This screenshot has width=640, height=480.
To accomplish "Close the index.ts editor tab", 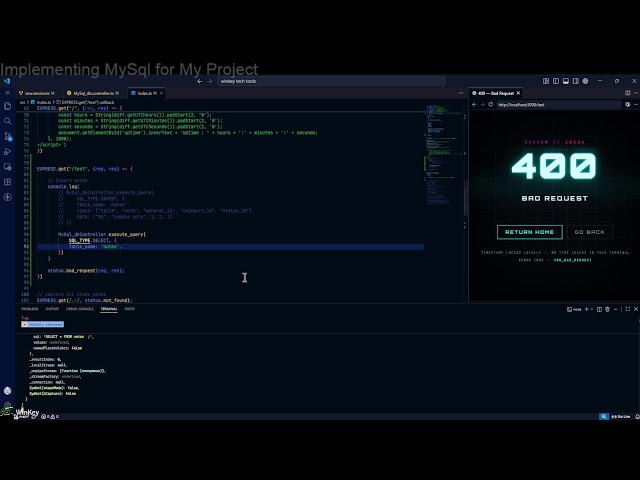I will pos(161,93).
